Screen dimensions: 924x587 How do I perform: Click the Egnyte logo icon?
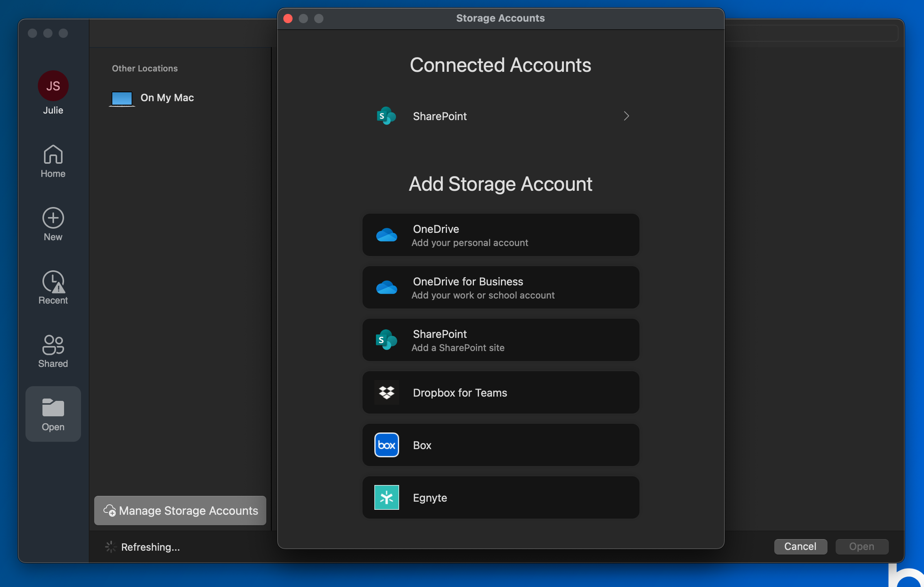coord(386,497)
